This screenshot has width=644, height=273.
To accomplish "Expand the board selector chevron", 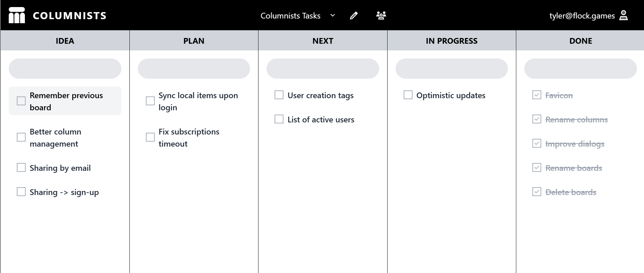I will pyautogui.click(x=333, y=15).
